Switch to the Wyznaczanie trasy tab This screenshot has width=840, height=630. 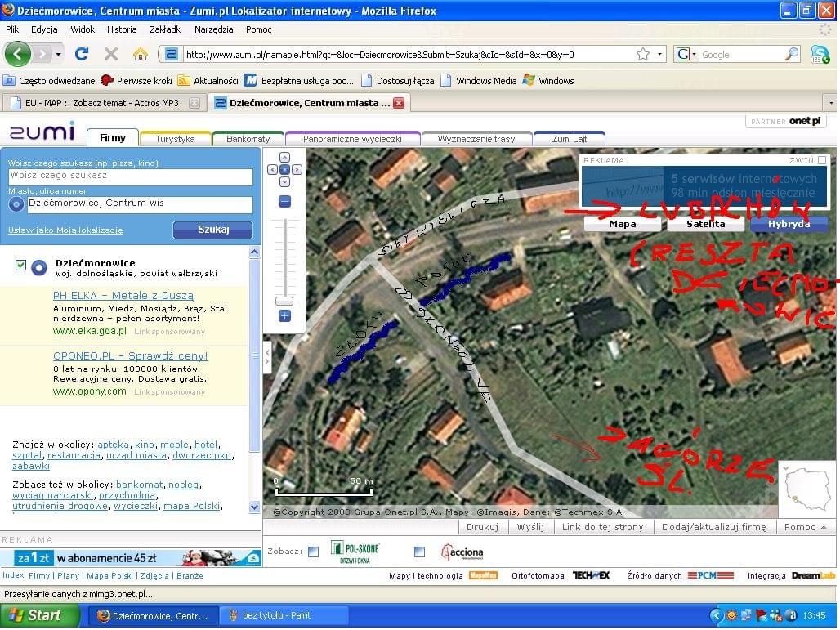[476, 139]
